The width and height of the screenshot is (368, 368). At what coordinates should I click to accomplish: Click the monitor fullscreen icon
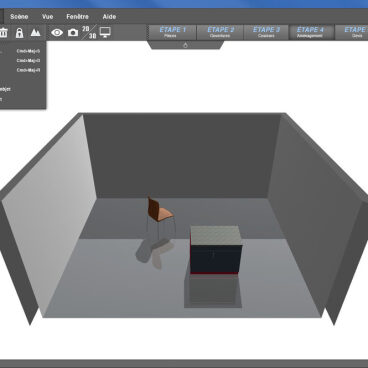pos(105,33)
